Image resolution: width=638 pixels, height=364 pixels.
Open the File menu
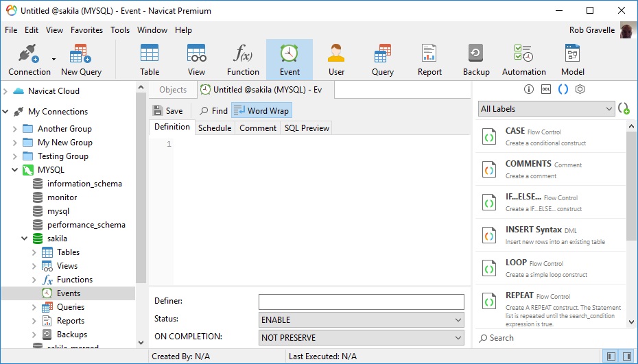point(11,30)
